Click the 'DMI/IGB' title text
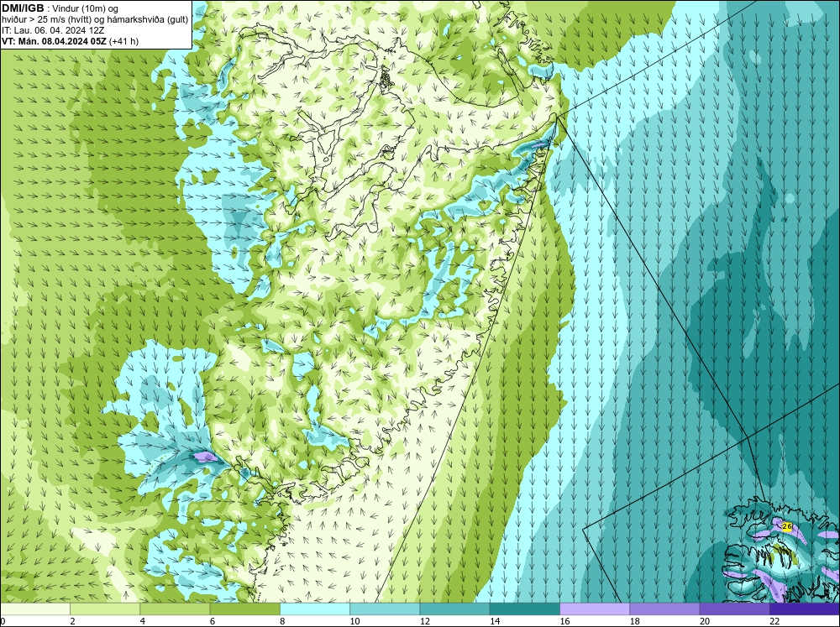Viewport: 840px width, 627px height. pos(23,8)
